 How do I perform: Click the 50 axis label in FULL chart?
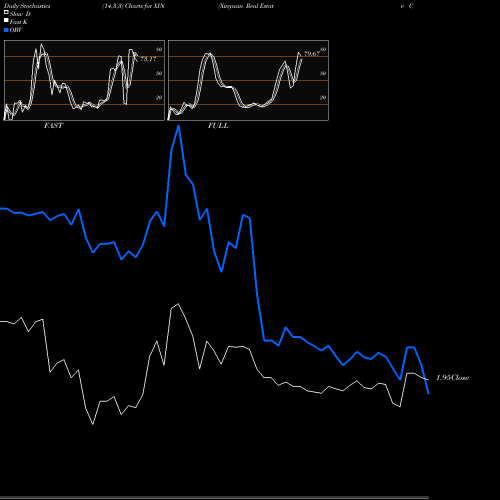(323, 73)
